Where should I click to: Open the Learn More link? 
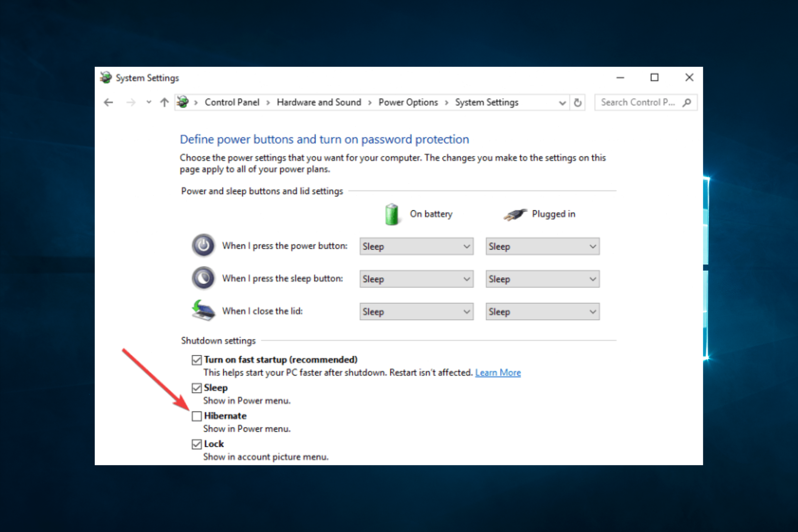click(498, 373)
